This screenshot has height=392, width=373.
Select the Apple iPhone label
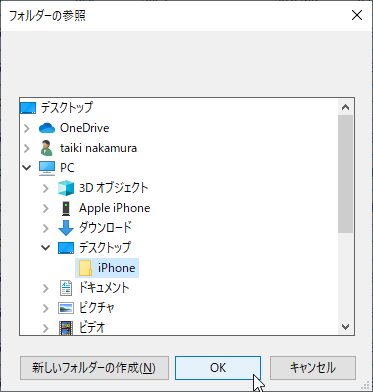(114, 208)
